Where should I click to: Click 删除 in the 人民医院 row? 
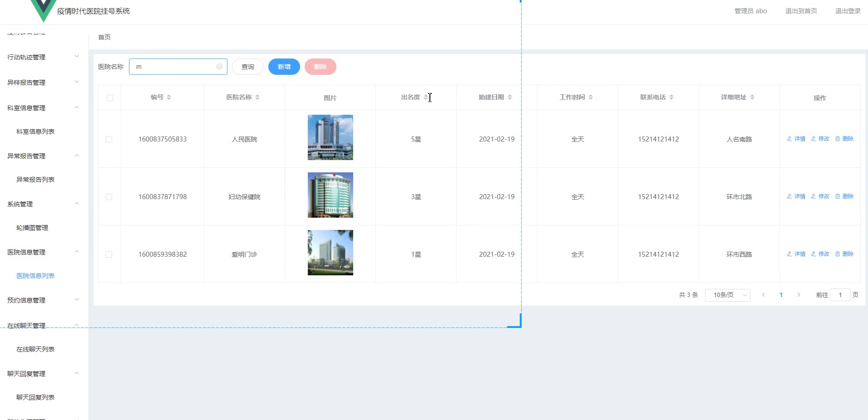[x=844, y=139]
